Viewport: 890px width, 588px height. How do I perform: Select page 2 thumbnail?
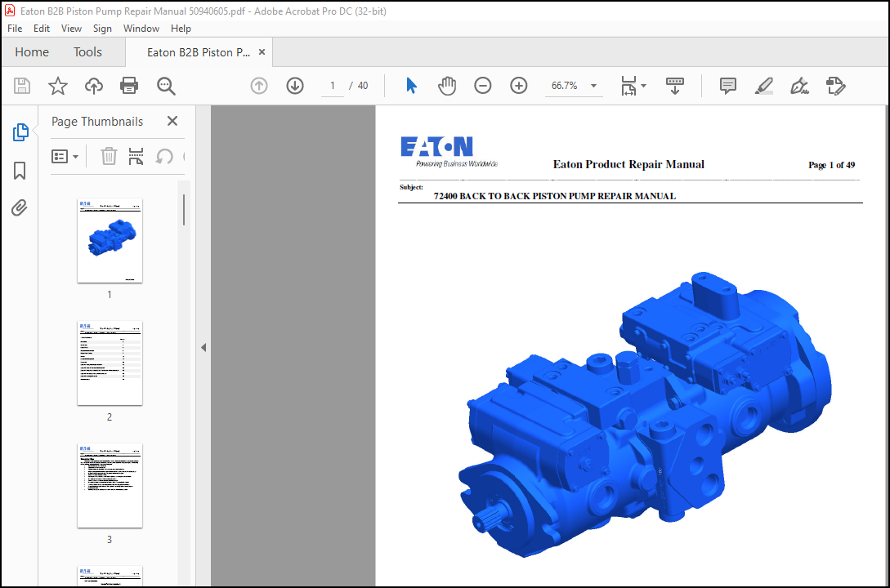[110, 363]
